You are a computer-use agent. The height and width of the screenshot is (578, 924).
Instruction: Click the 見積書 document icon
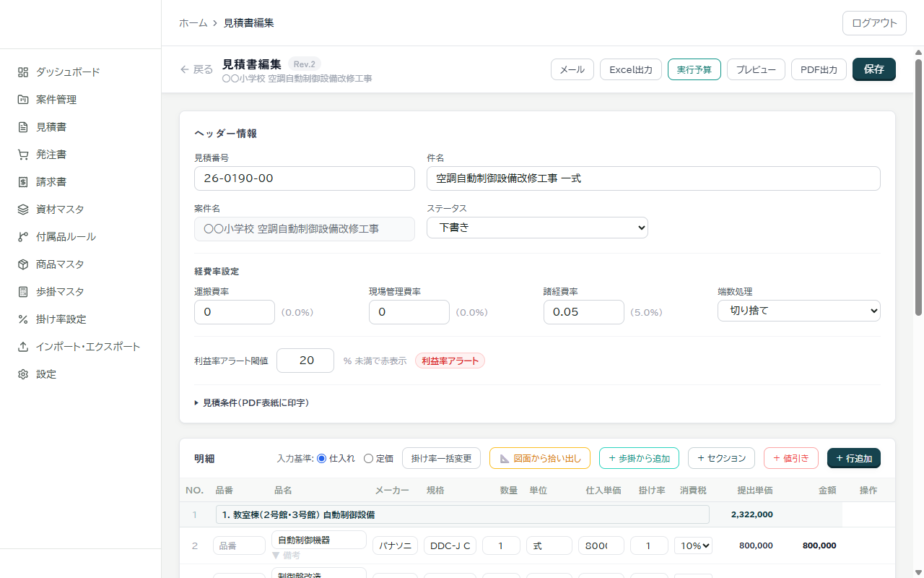(x=23, y=127)
